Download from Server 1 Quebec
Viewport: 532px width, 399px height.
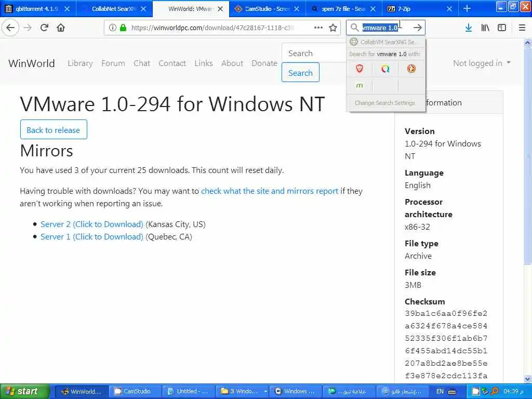91,237
